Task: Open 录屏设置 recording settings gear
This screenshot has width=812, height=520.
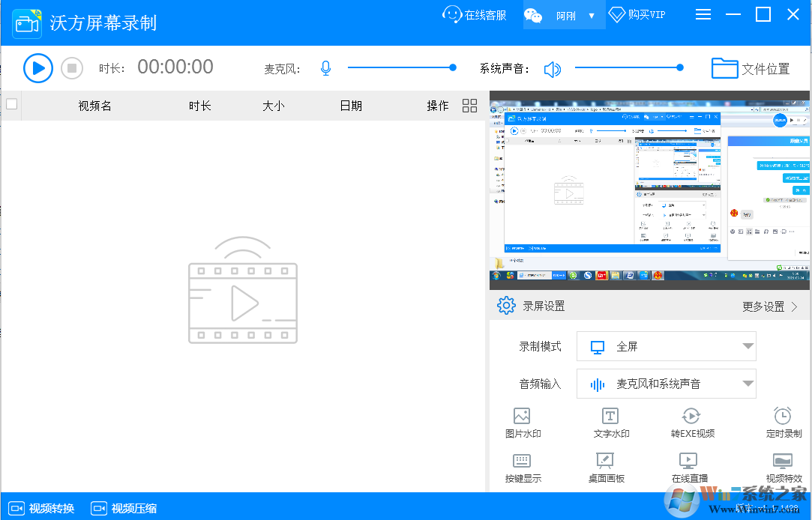Action: (x=507, y=305)
